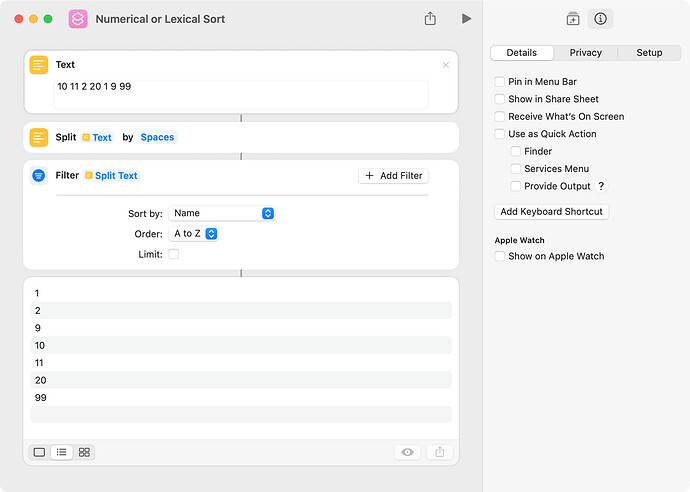This screenshot has width=690, height=492.
Task: Select result row 9
Action: [241, 328]
